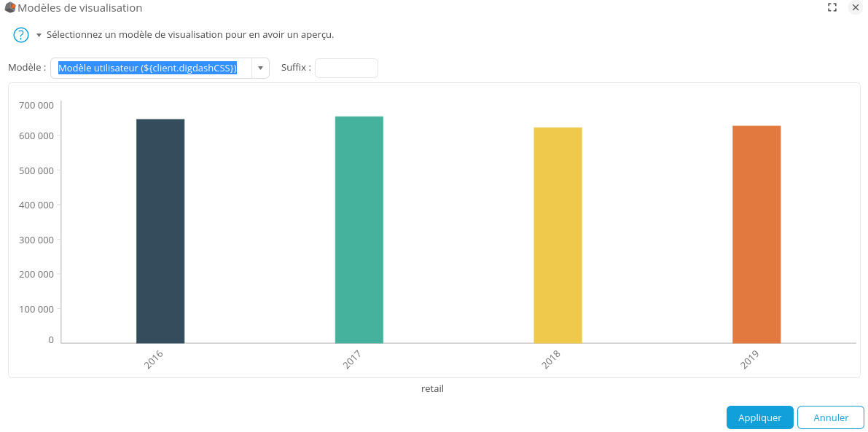Click the 2019 axis label
This screenshot has width=868, height=432.
[x=750, y=358]
